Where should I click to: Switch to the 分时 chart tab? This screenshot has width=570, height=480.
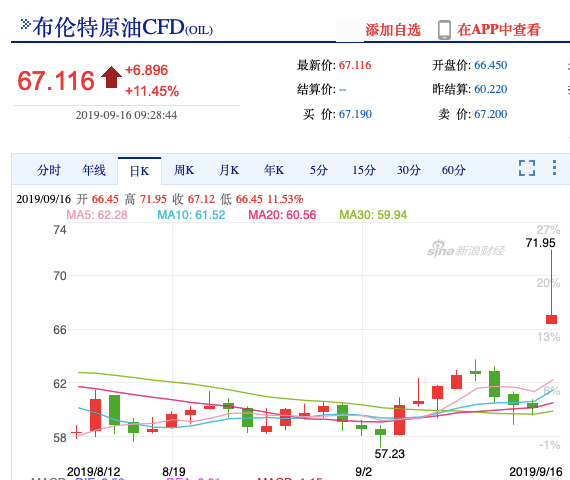click(x=49, y=170)
